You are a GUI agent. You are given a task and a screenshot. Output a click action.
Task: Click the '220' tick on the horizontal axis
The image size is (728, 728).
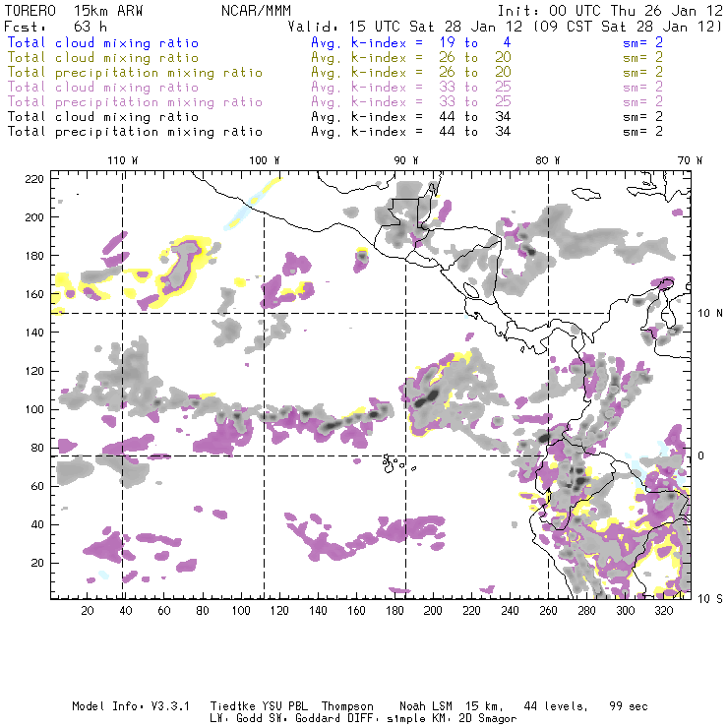click(471, 611)
